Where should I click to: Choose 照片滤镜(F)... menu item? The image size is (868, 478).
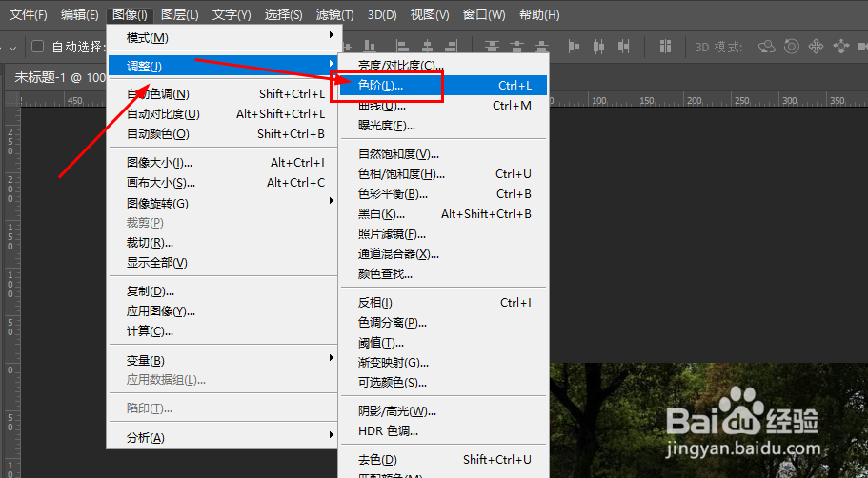(443, 234)
